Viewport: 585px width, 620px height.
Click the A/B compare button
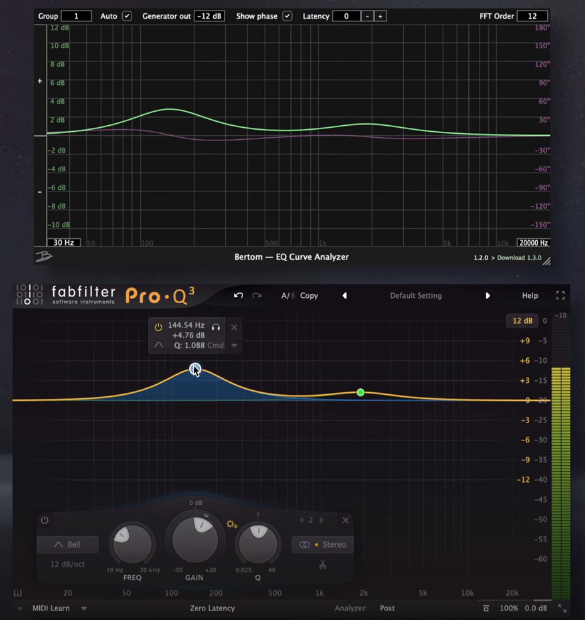click(288, 295)
